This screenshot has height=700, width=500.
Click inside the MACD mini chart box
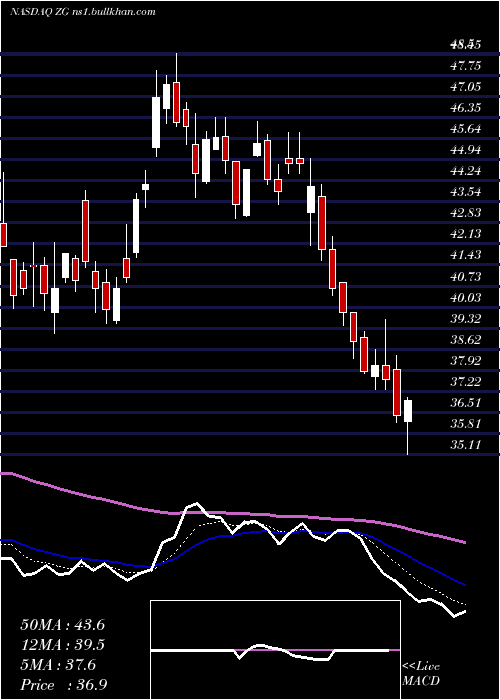(x=275, y=650)
